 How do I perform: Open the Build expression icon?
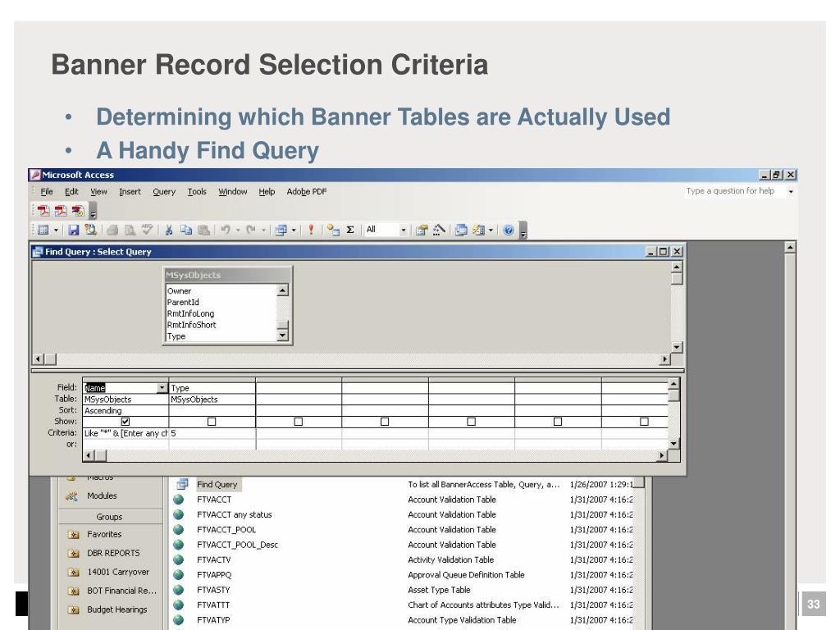439,230
